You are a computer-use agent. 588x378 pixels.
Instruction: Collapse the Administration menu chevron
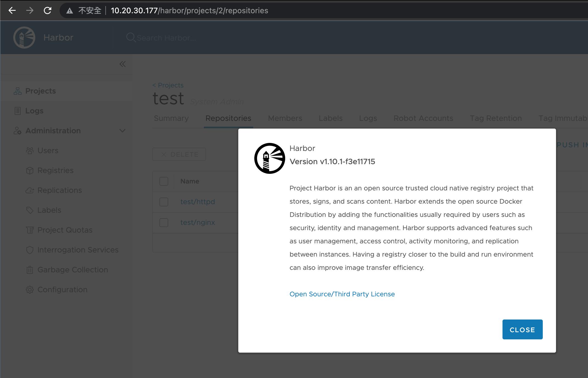pyautogui.click(x=122, y=131)
